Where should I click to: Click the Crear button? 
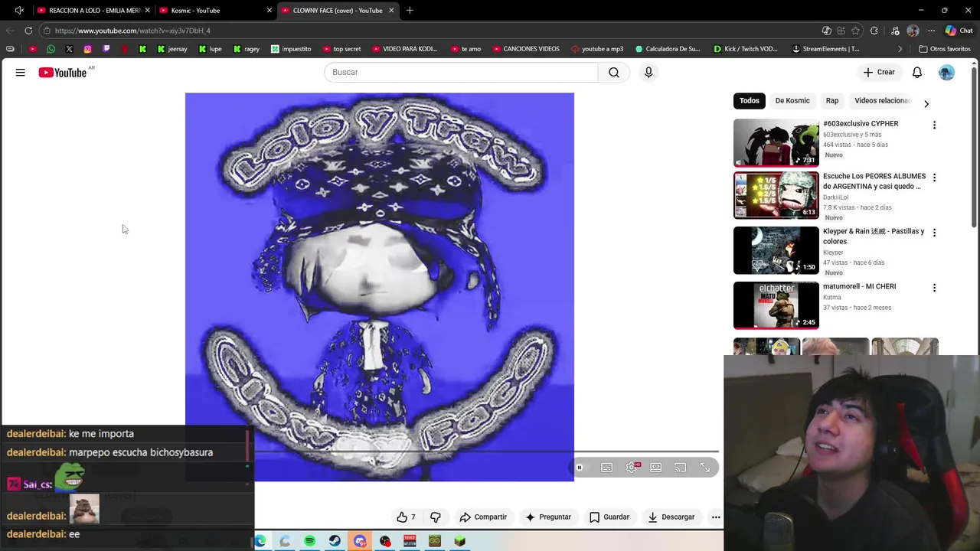point(879,72)
